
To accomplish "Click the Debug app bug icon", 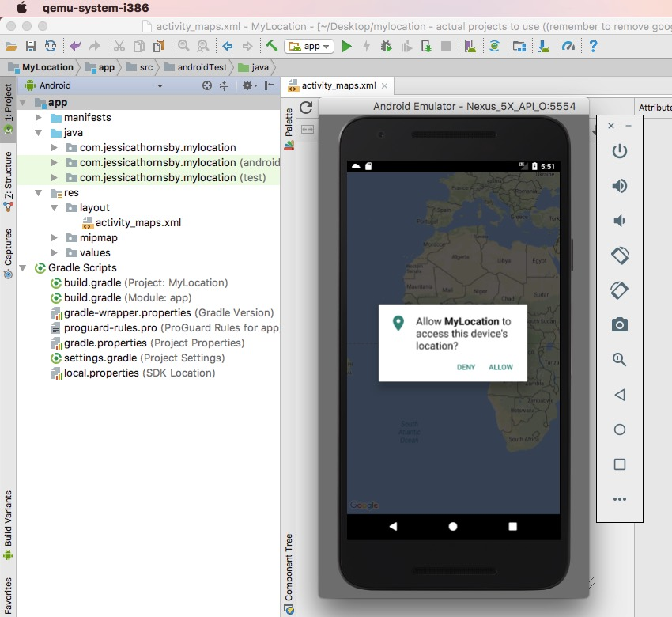I will pyautogui.click(x=386, y=47).
